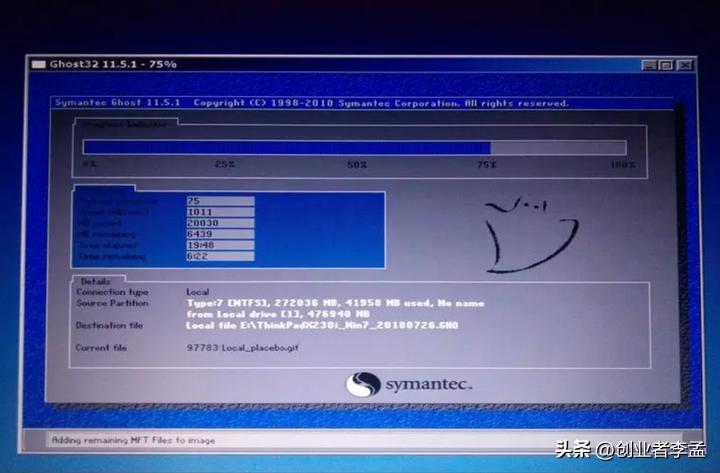Click the Details group label
The height and width of the screenshot is (473, 720).
[x=96, y=282]
